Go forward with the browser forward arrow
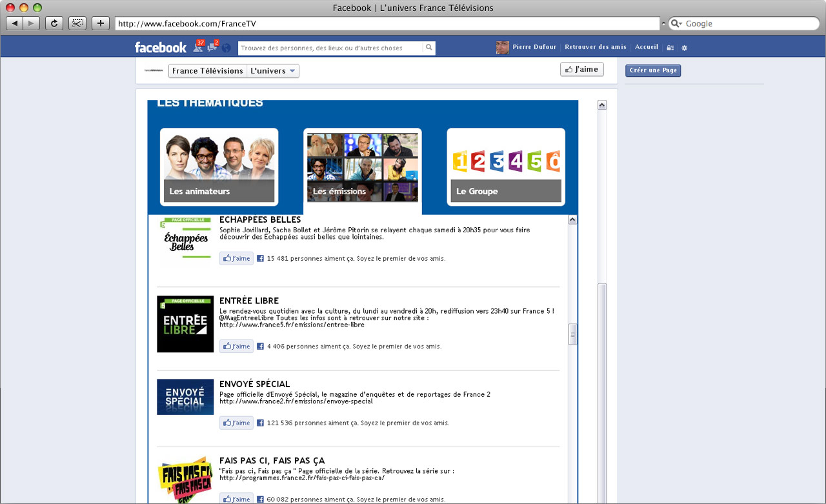The width and height of the screenshot is (826, 504). pyautogui.click(x=32, y=23)
